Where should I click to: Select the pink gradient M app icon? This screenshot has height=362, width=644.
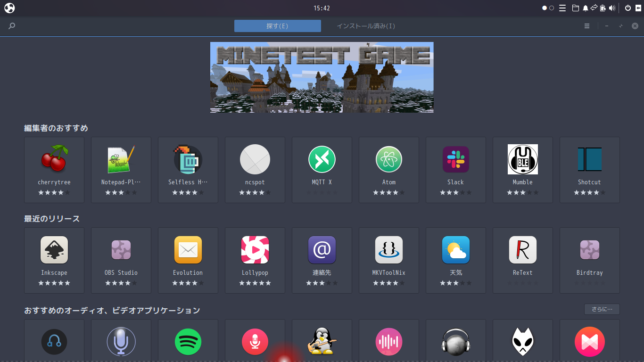[590, 342]
